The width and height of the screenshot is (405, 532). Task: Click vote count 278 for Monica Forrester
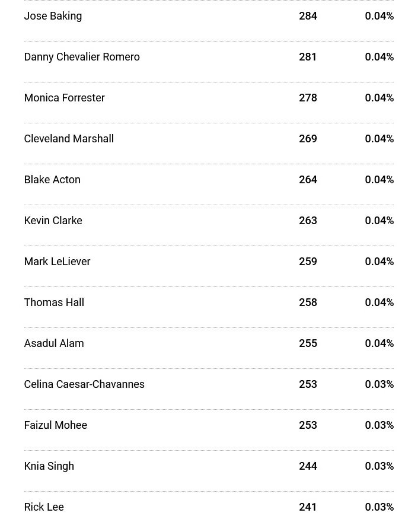pyautogui.click(x=308, y=98)
